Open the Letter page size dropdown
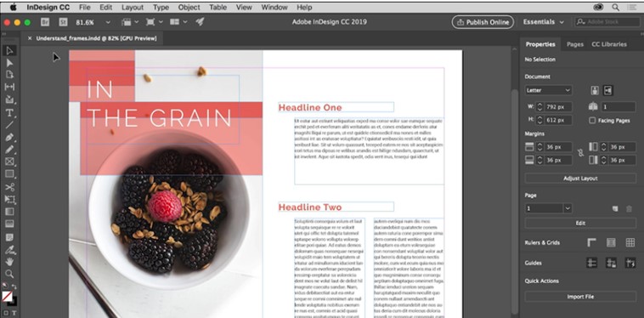Viewport: 644px width, 318px height. (548, 90)
